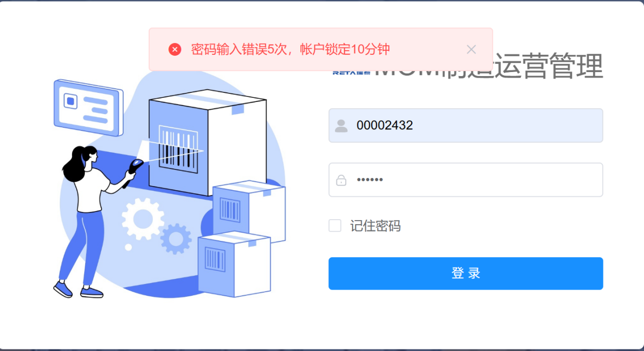The image size is (644, 351).
Task: Click the user avatar icon in username field
Action: click(x=342, y=125)
